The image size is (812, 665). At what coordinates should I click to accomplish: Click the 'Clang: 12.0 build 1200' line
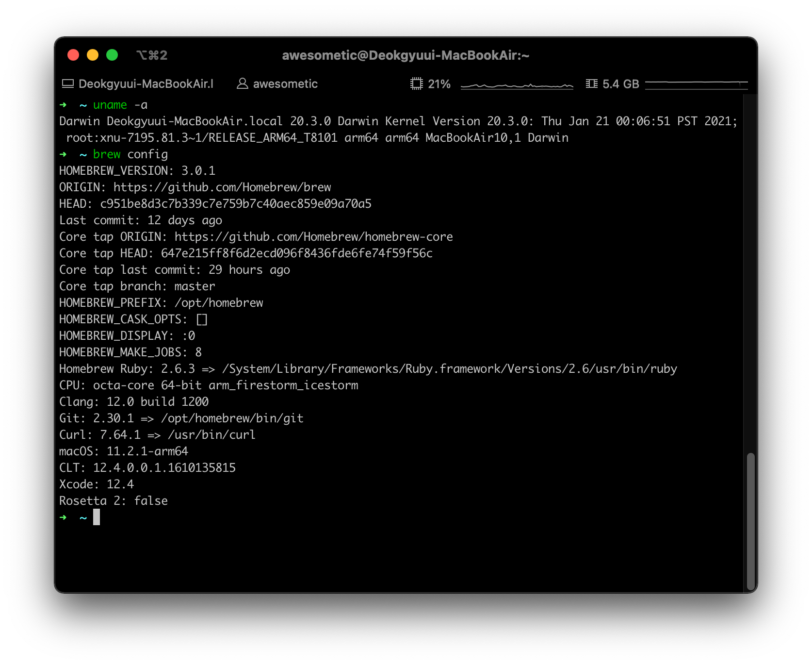coord(134,402)
